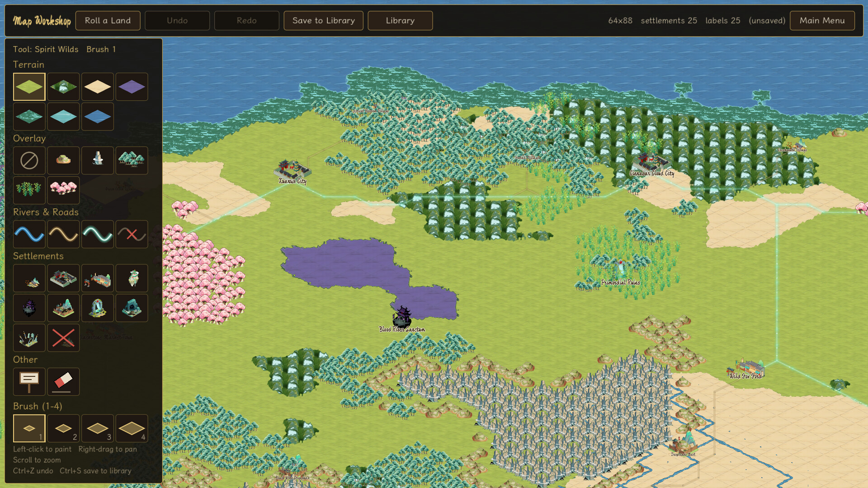This screenshot has height=488, width=868.
Task: Set brush size to 3
Action: click(98, 428)
